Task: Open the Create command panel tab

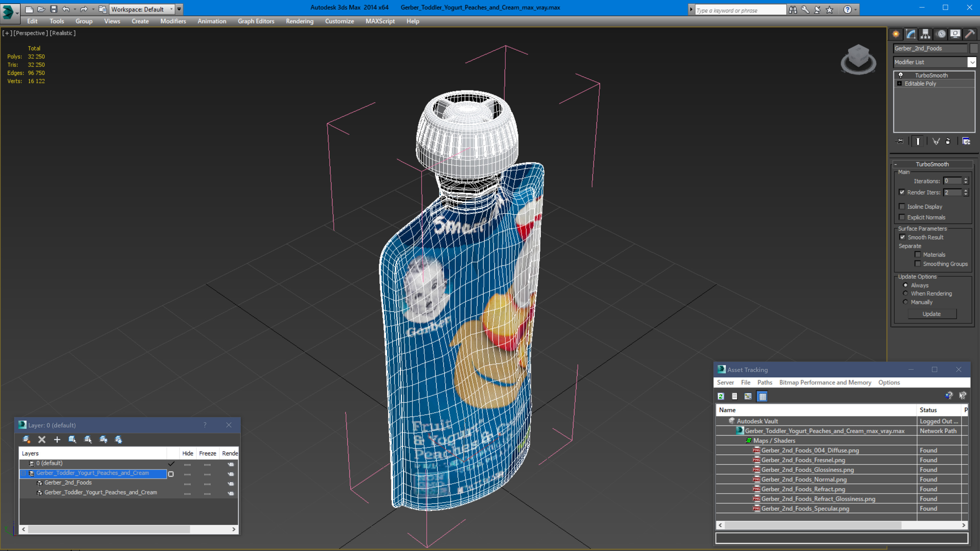Action: tap(896, 34)
